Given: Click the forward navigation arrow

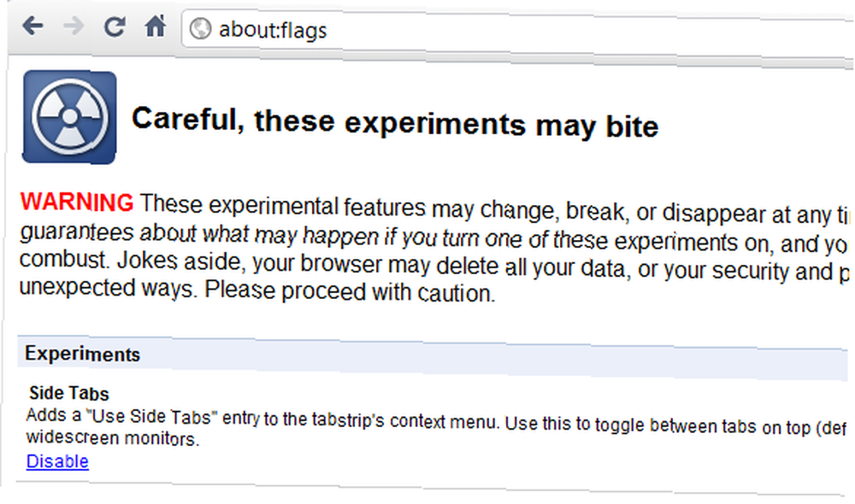Looking at the screenshot, I should point(73,25).
